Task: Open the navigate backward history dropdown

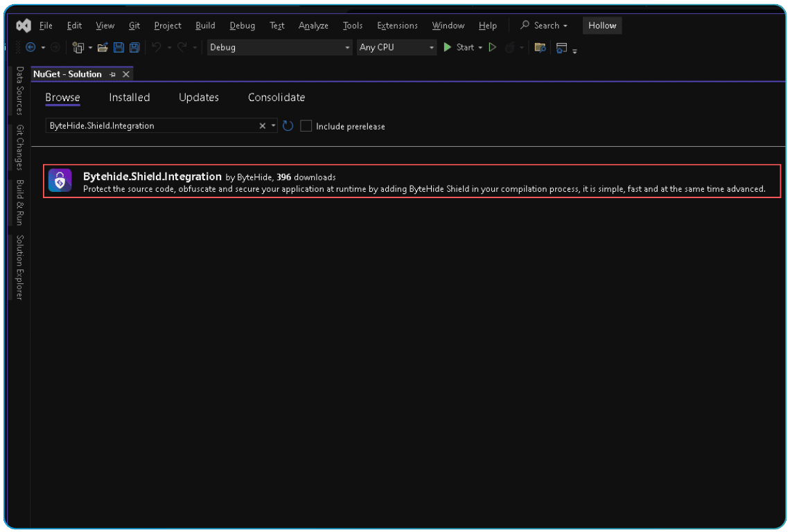Action: [44, 48]
